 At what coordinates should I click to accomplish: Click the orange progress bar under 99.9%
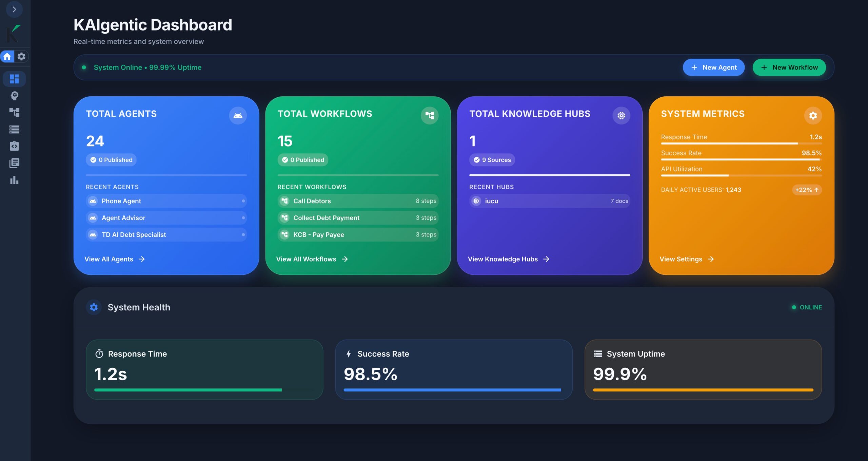(703, 390)
